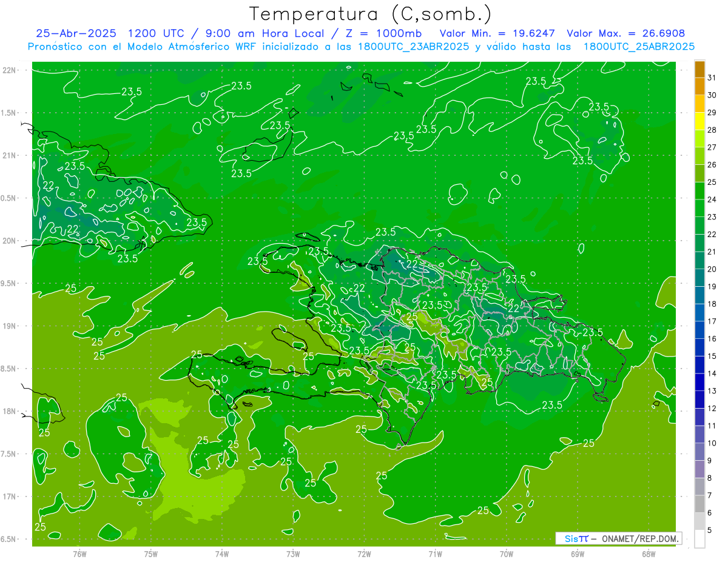
Task: Click the 'Temperatura (C,somb.)' map title
Action: pyautogui.click(x=371, y=14)
